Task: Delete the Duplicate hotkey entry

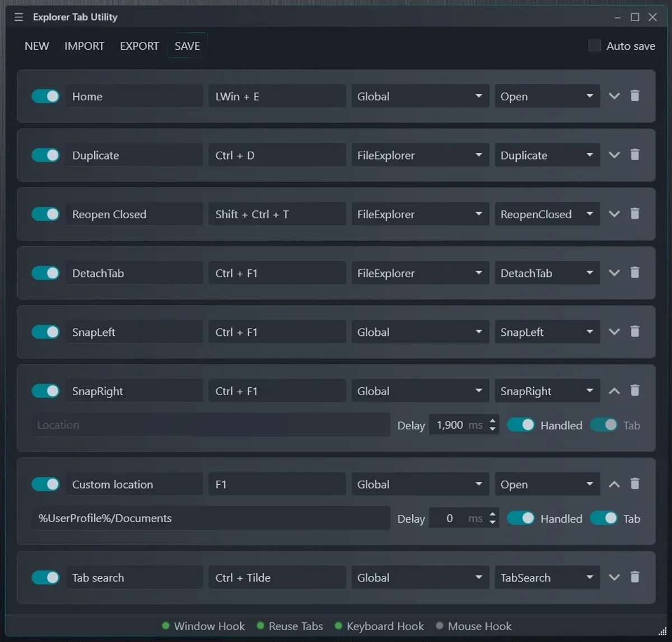Action: [634, 154]
